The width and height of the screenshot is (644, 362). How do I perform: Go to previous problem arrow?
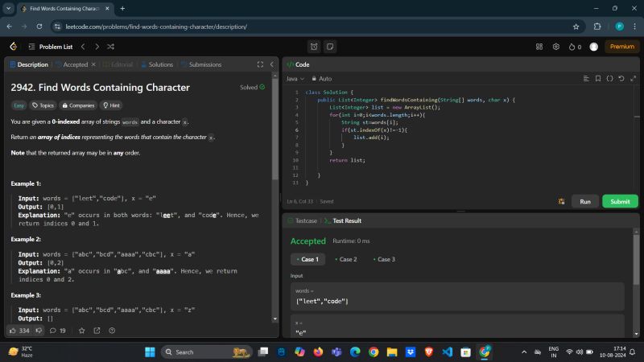pyautogui.click(x=83, y=47)
